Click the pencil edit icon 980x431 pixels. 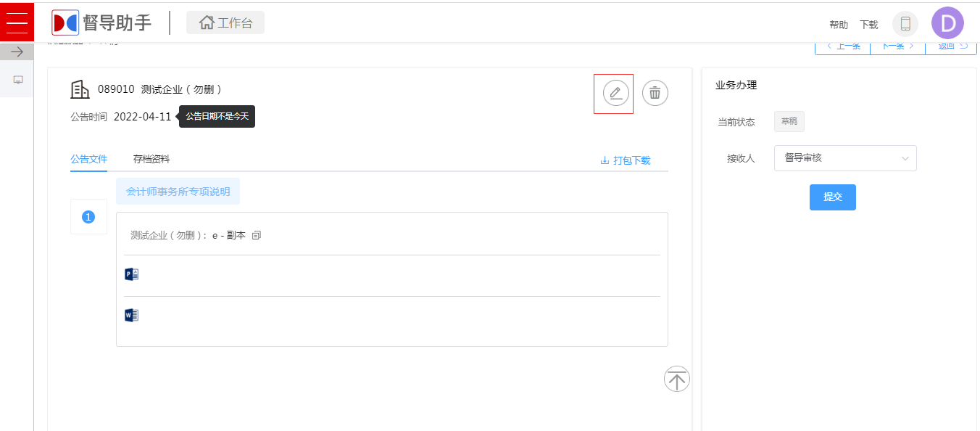[616, 93]
